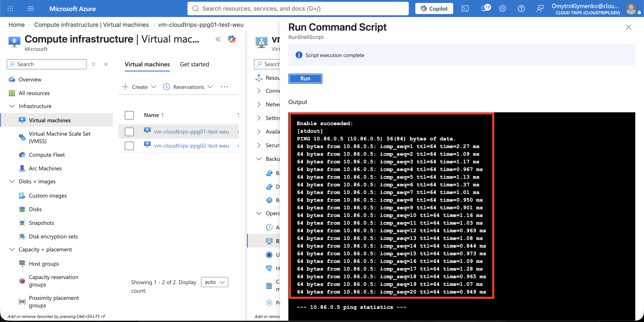Open Compute Fleet menu item
This screenshot has height=322, width=644.
pyautogui.click(x=47, y=155)
